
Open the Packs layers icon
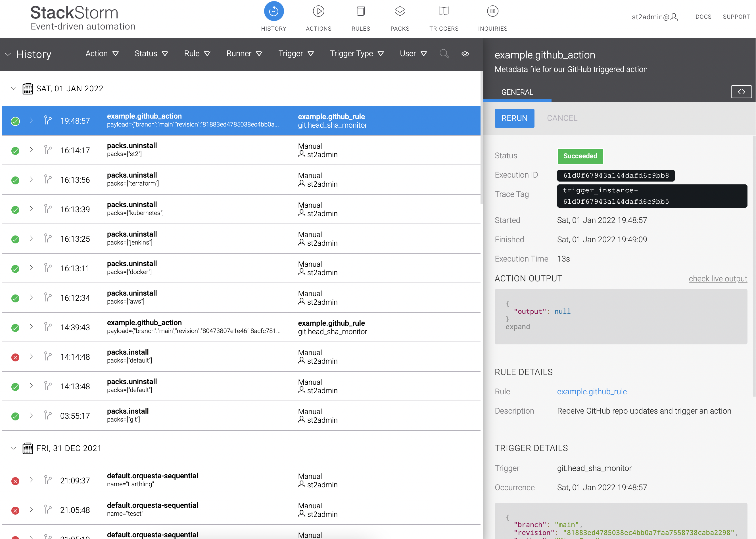[400, 11]
